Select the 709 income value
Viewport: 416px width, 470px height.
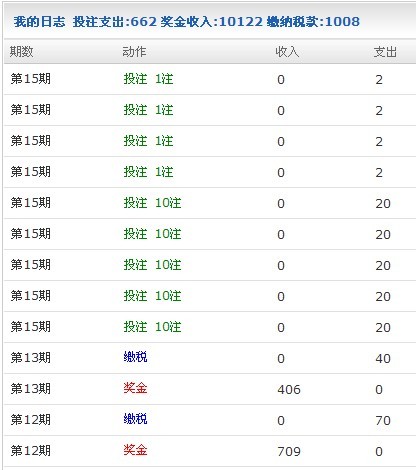(x=289, y=451)
